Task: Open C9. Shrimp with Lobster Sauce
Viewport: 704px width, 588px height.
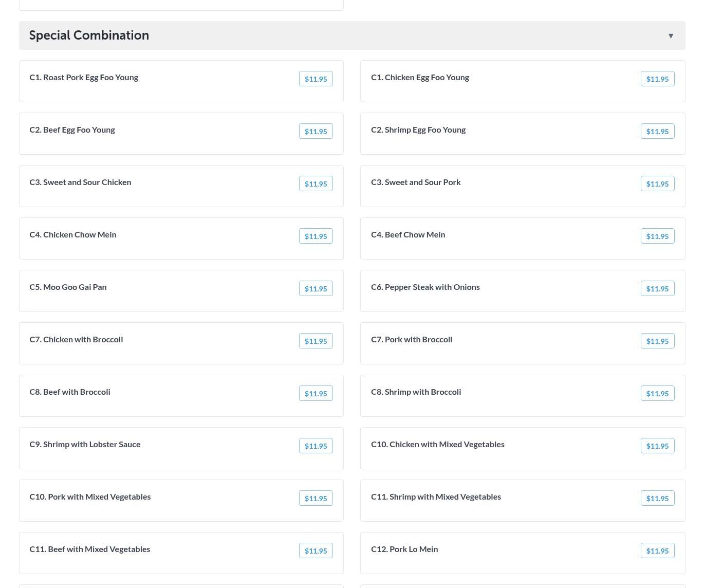Action: pyautogui.click(x=85, y=445)
